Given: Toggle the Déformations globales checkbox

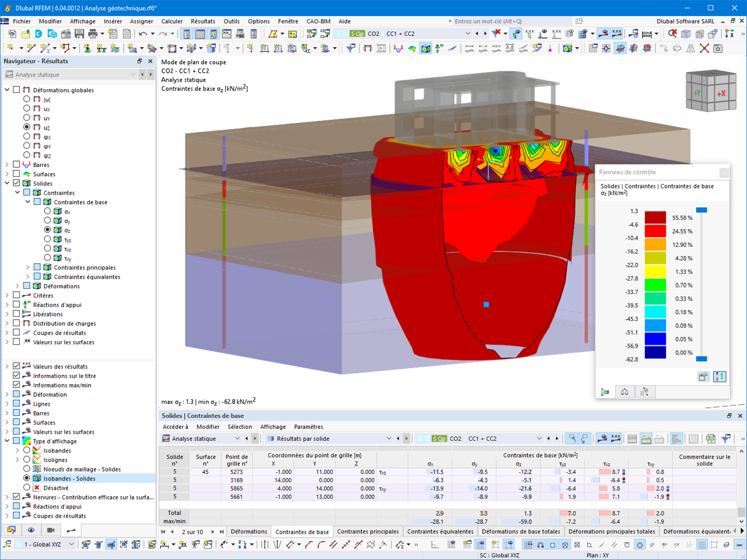Looking at the screenshot, I should pos(17,90).
